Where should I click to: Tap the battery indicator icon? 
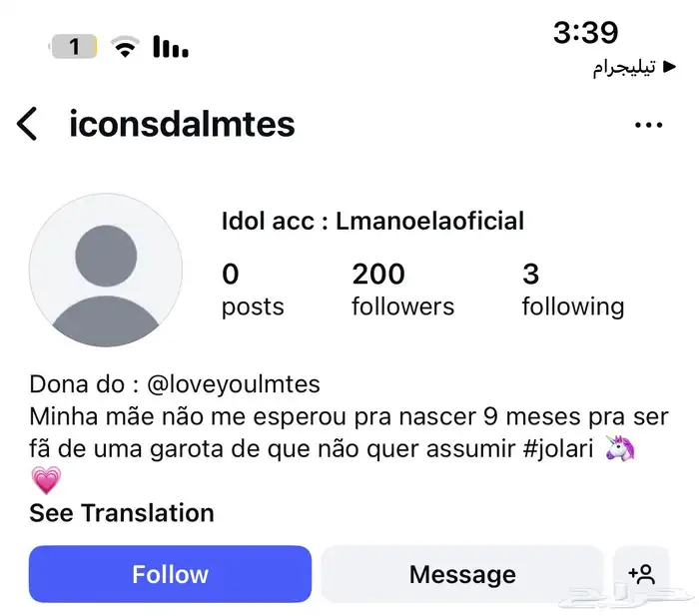point(73,46)
